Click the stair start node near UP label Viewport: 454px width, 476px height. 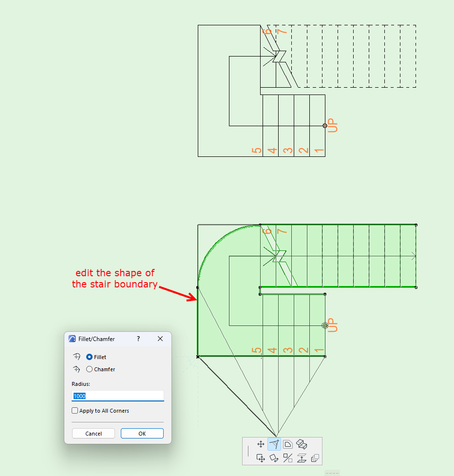pyautogui.click(x=325, y=325)
